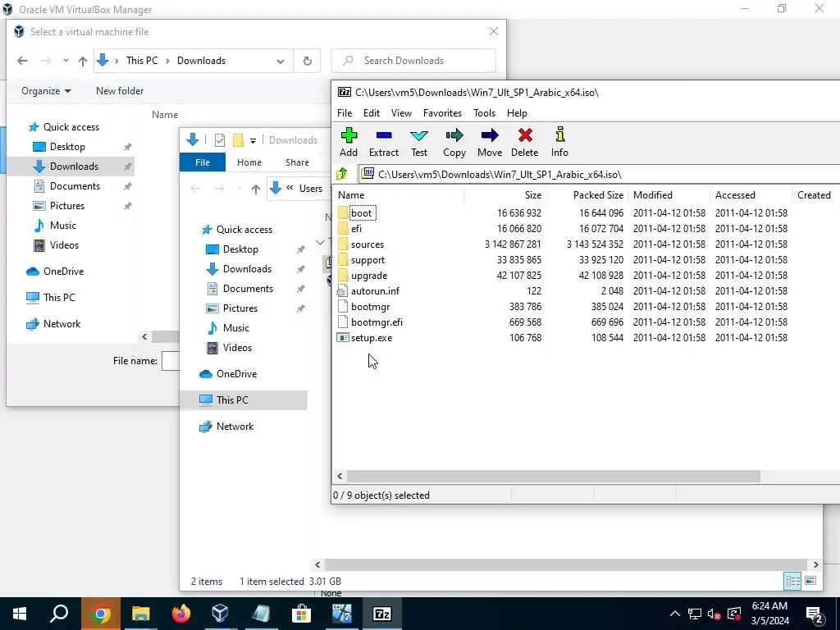Sort by the Size column header
The height and width of the screenshot is (630, 840).
(x=504, y=195)
